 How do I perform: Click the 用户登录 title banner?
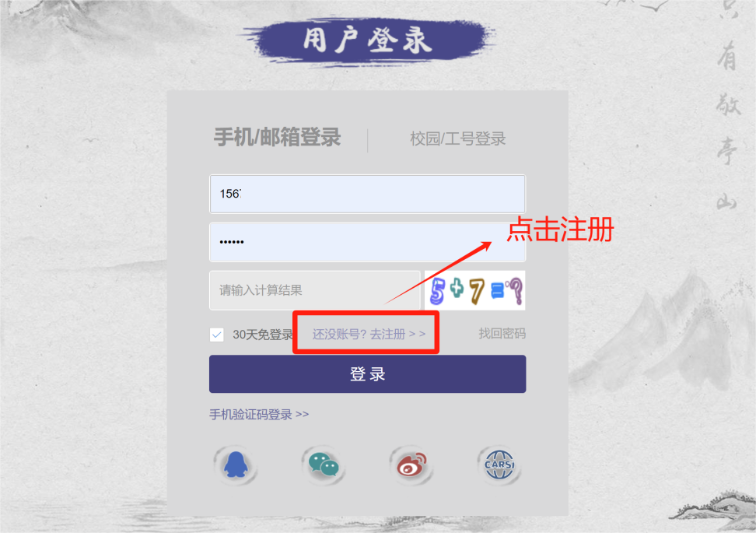tap(368, 40)
